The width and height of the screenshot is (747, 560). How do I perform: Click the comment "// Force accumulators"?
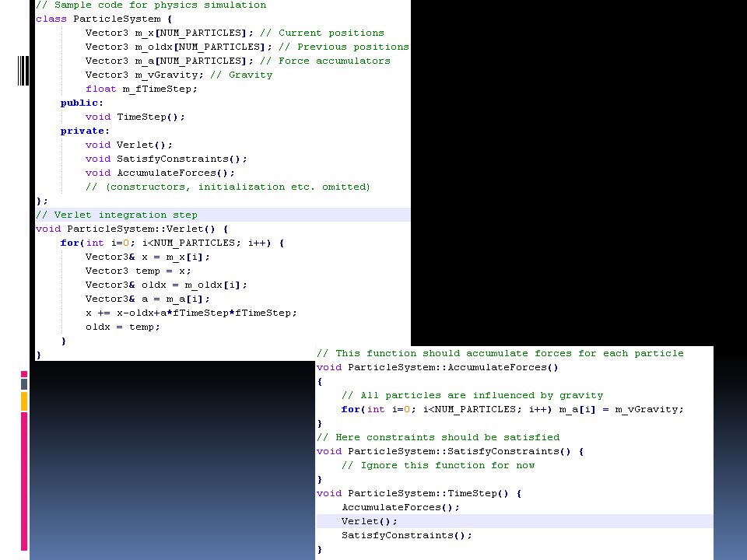tap(325, 61)
